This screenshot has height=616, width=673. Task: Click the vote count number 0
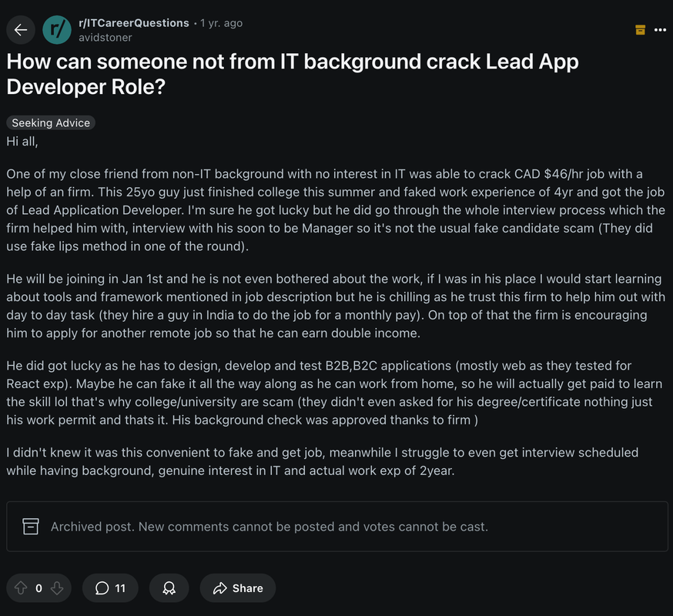coord(39,588)
